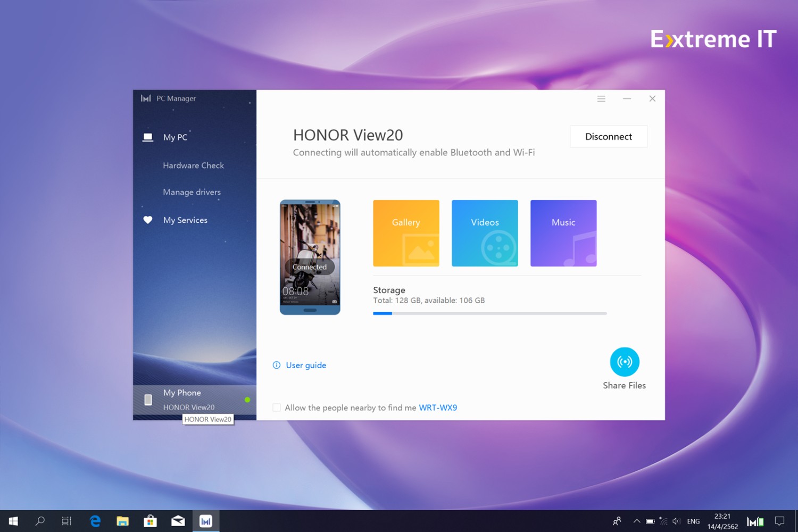
Task: Minimize the PC Manager window
Action: tap(627, 99)
